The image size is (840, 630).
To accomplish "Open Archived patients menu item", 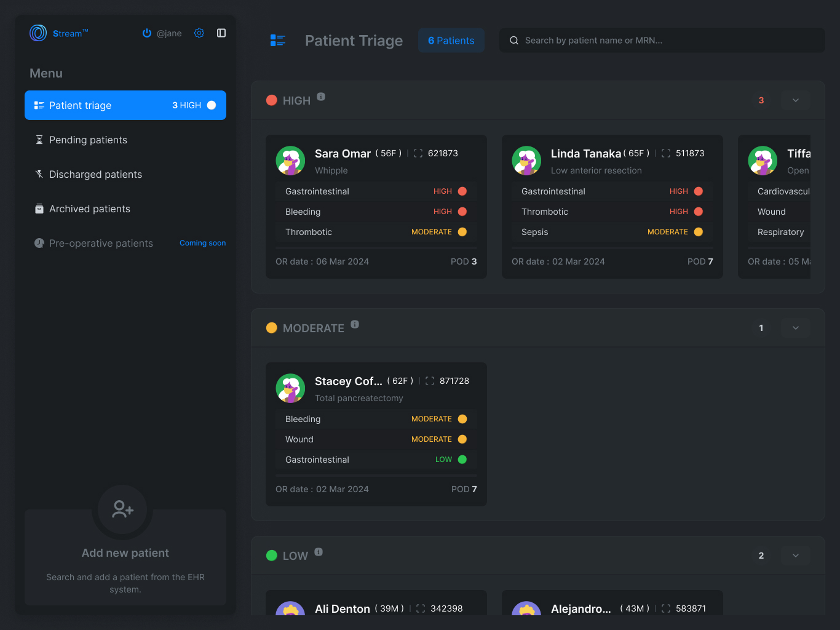I will point(125,209).
